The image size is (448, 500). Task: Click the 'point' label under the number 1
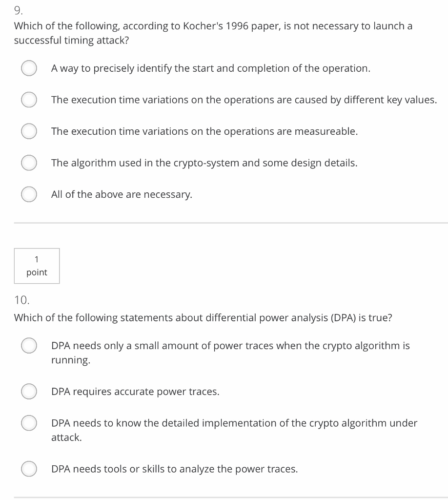pos(37,272)
